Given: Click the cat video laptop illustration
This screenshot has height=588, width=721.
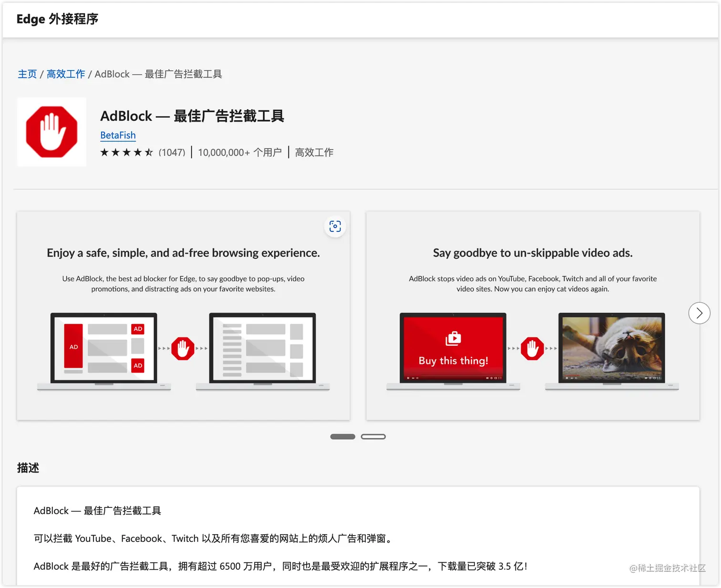Looking at the screenshot, I should (x=612, y=351).
